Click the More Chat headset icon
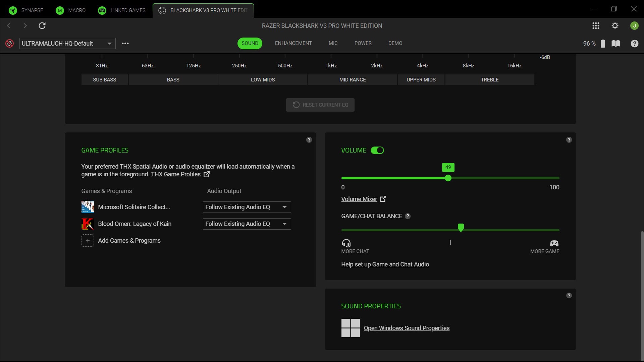 (346, 243)
